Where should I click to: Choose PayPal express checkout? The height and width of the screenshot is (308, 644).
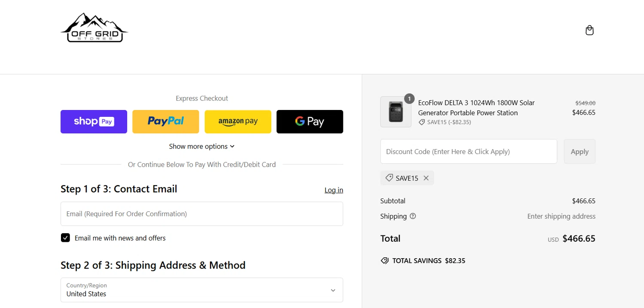pos(166,122)
